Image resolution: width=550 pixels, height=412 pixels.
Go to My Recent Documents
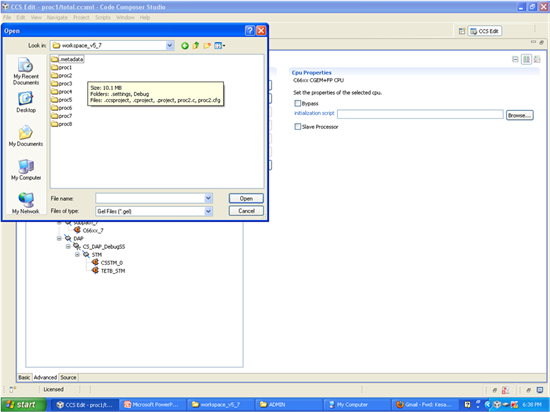pyautogui.click(x=26, y=72)
